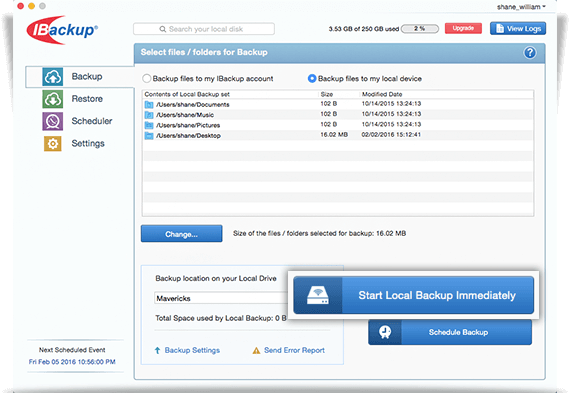
Task: Click folder icon for /Users/shane/Pictures
Action: click(149, 125)
